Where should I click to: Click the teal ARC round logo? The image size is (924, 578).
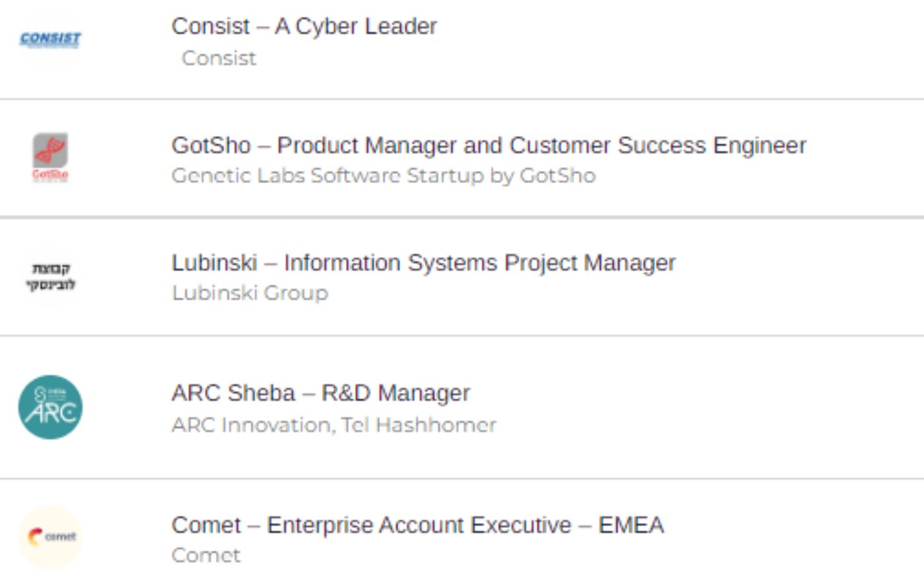(50, 407)
